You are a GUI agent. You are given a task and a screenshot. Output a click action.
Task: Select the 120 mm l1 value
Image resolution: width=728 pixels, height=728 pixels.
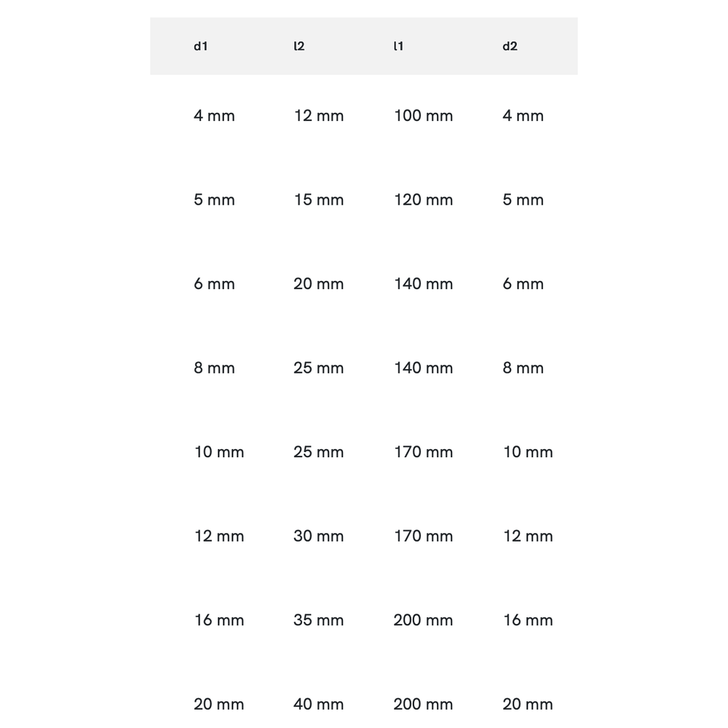click(423, 200)
